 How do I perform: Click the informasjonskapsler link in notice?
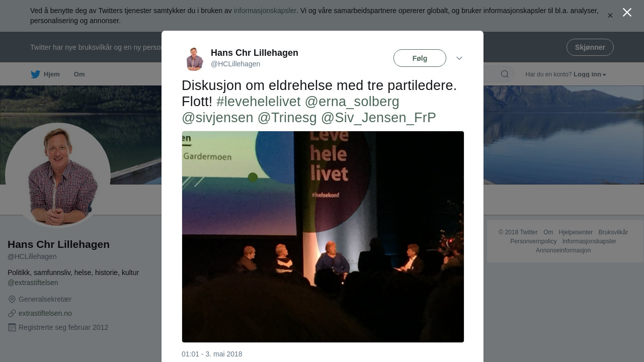tap(265, 11)
